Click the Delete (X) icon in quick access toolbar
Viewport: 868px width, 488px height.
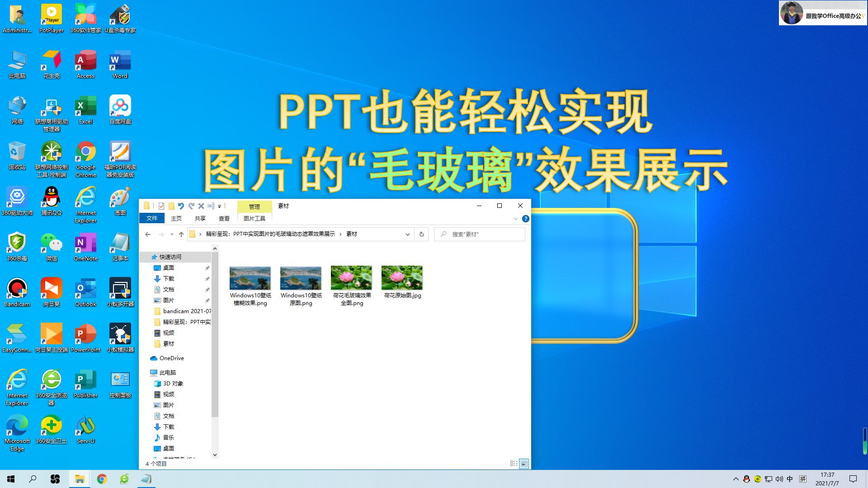click(201, 206)
